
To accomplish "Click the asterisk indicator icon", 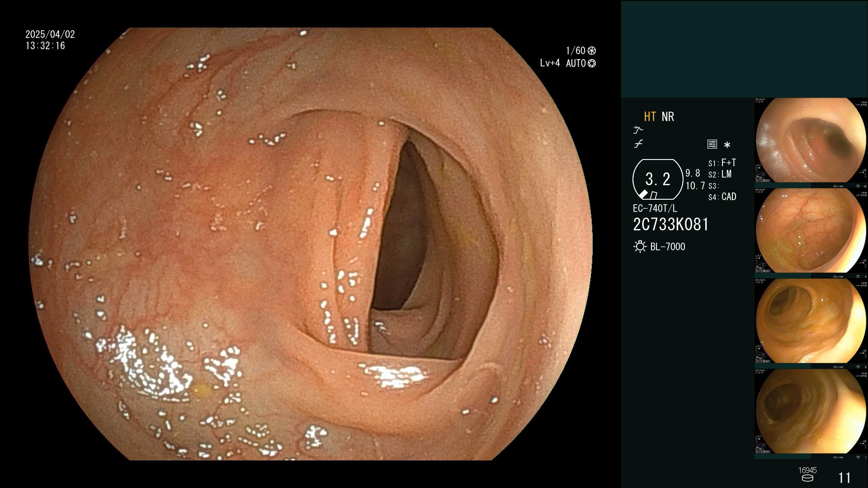I will (x=727, y=145).
